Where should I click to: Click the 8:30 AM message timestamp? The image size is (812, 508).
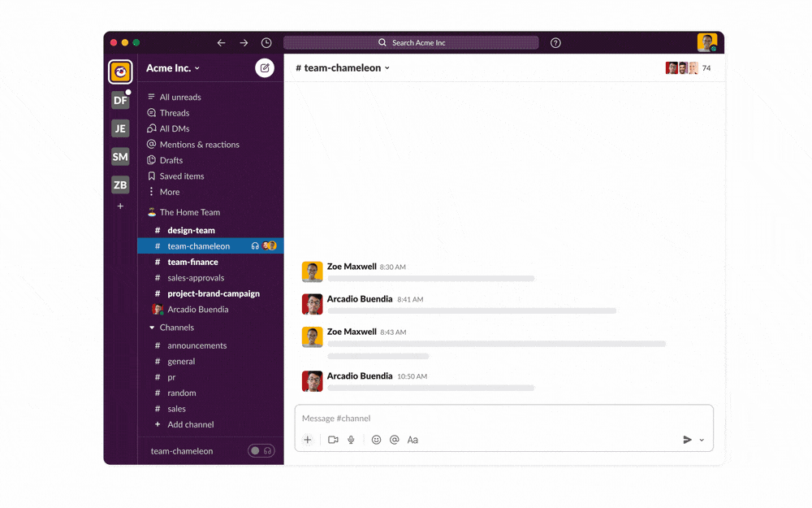[x=392, y=267]
